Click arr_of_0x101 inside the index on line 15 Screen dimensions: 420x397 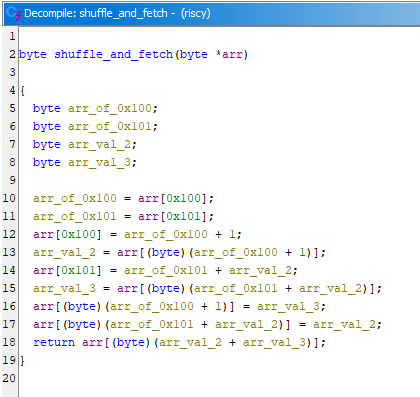[x=236, y=288]
